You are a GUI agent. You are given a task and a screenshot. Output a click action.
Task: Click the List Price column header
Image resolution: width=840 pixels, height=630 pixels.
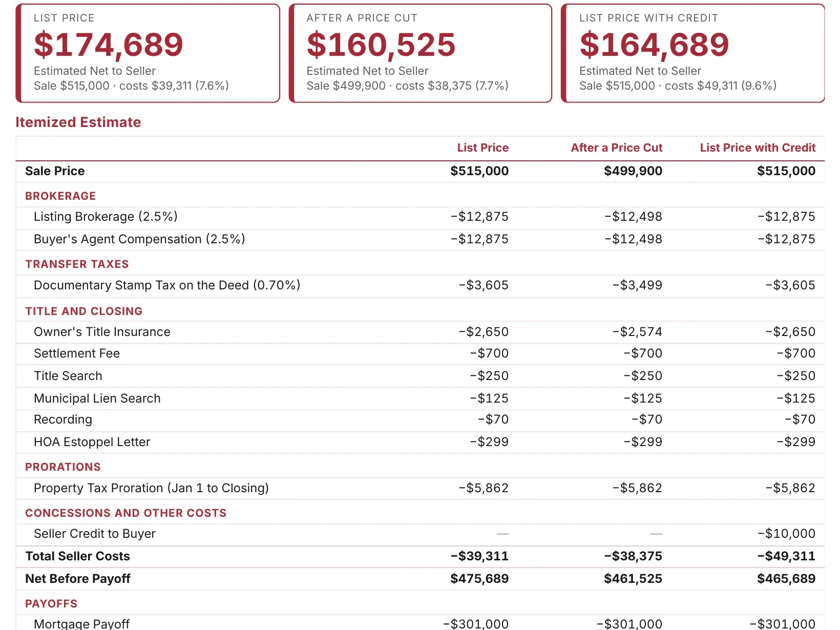point(483,148)
